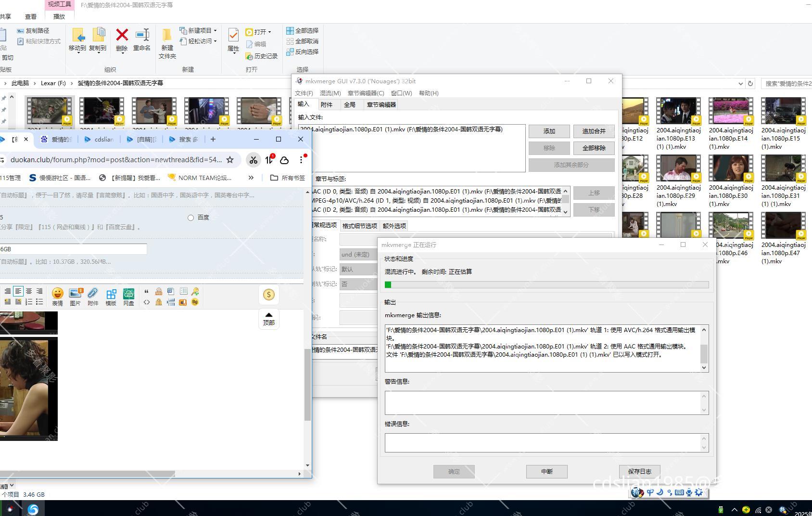Click 全部选择 select all option

pos(302,30)
